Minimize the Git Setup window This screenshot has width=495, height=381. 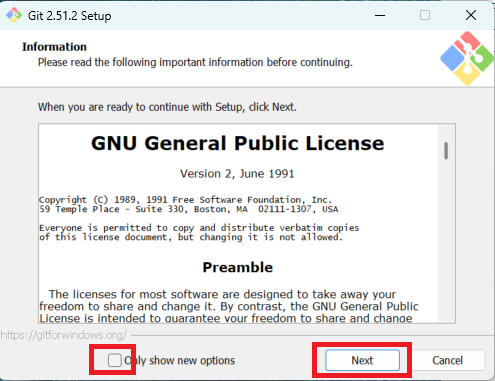[380, 15]
